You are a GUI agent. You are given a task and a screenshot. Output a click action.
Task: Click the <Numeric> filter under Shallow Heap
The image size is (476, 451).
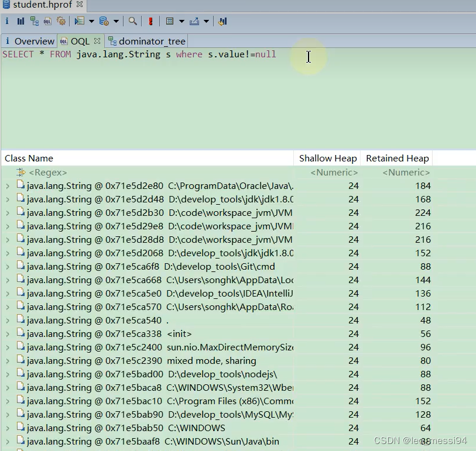pyautogui.click(x=334, y=173)
